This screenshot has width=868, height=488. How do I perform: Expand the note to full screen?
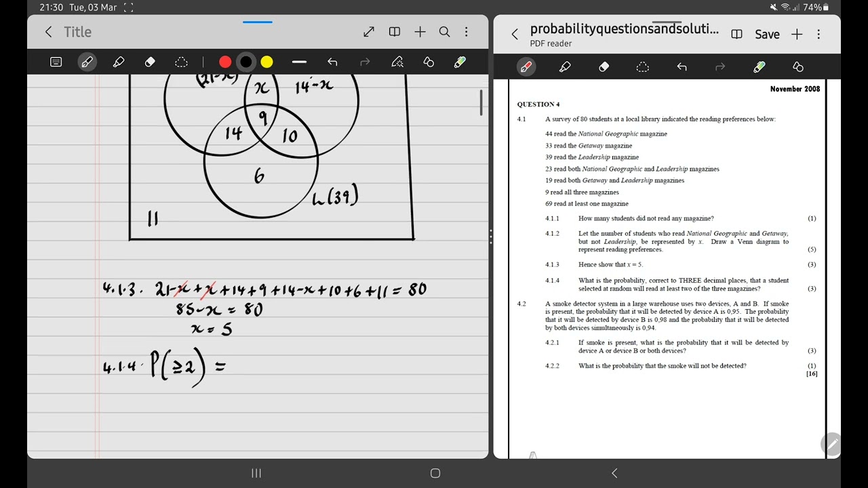(369, 32)
